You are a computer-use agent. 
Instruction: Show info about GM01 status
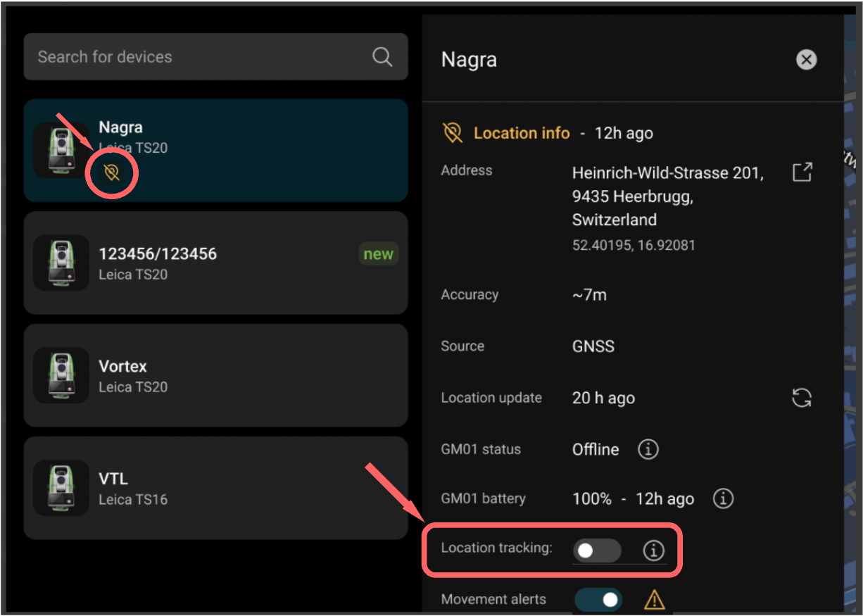point(648,449)
